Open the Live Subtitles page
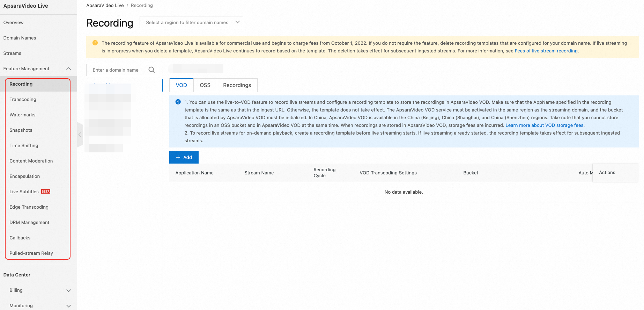Image resolution: width=644 pixels, height=310 pixels. [24, 192]
